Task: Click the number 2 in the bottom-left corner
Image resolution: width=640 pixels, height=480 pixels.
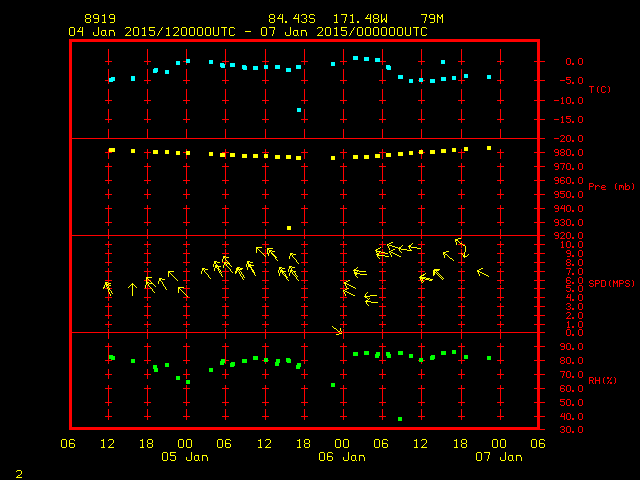Action: click(18, 472)
